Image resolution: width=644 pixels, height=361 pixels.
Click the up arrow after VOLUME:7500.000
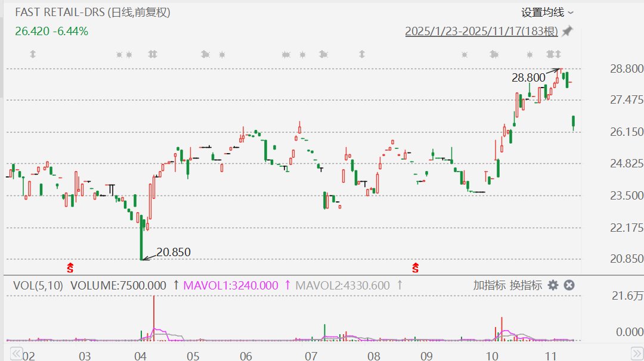[x=176, y=285]
